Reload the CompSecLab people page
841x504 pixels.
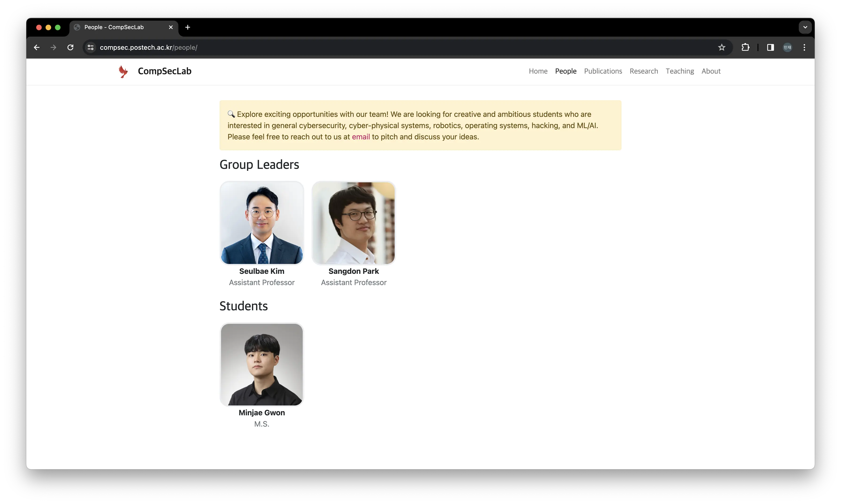pyautogui.click(x=70, y=48)
